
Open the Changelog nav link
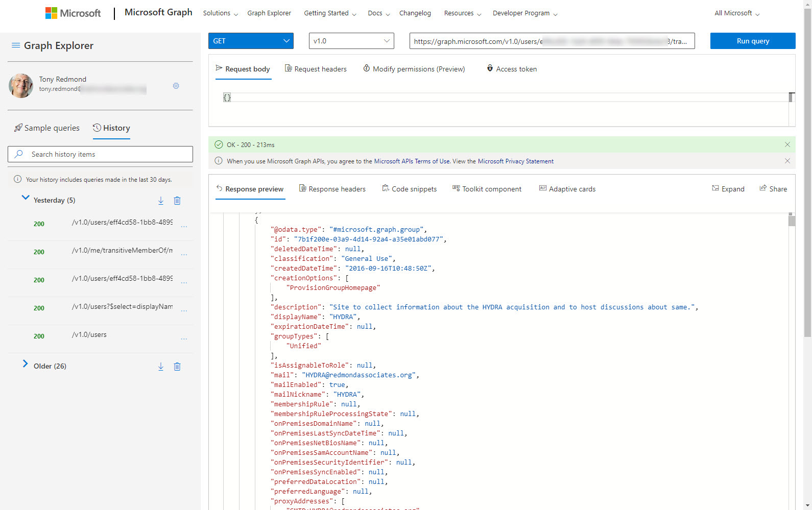coord(415,13)
